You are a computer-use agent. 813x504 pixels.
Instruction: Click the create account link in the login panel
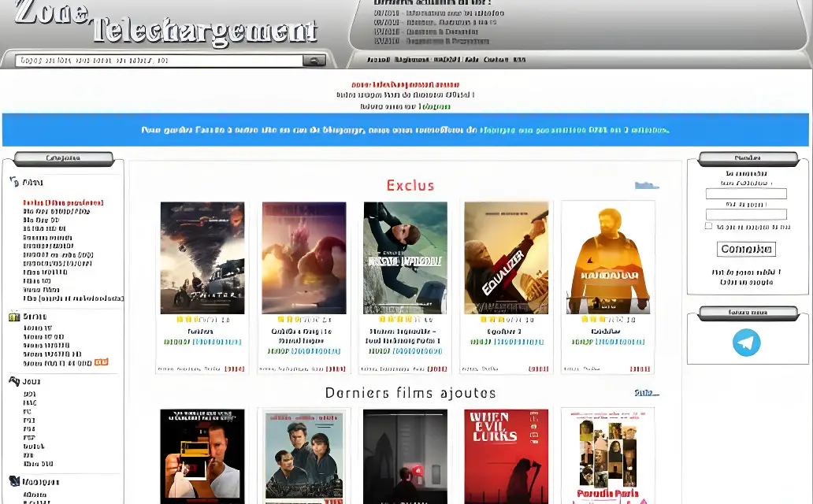746,283
